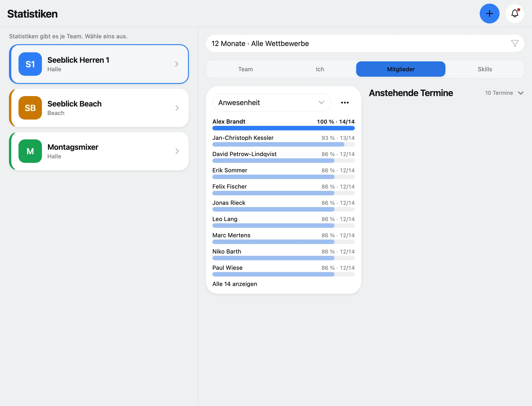The height and width of the screenshot is (406, 532).
Task: Click the Alex Brandt member name
Action: pos(229,122)
